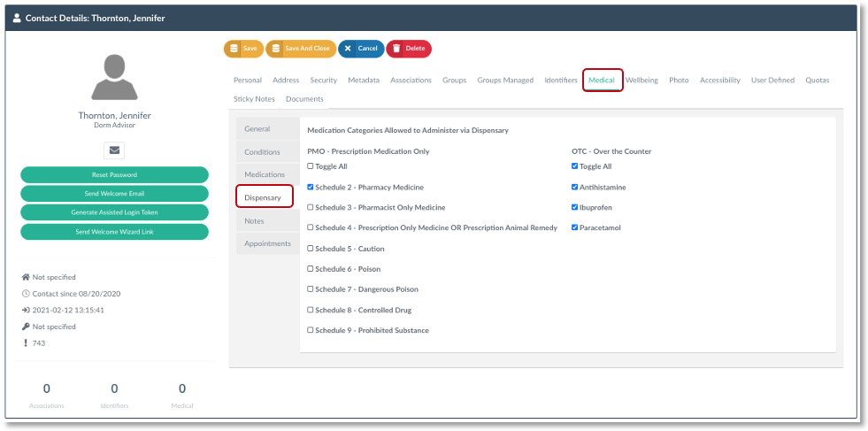Viewport: 868px width, 431px height.
Task: Open the Metadata tab
Action: pos(364,81)
